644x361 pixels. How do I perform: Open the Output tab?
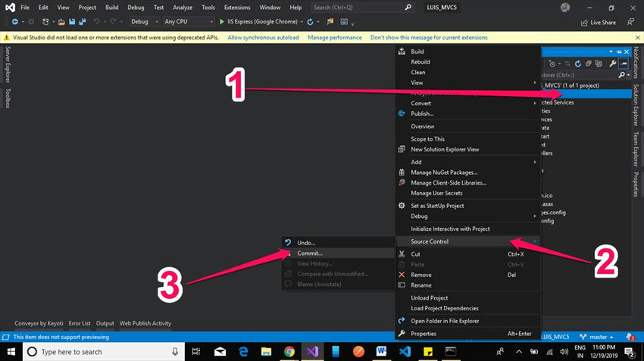click(105, 323)
